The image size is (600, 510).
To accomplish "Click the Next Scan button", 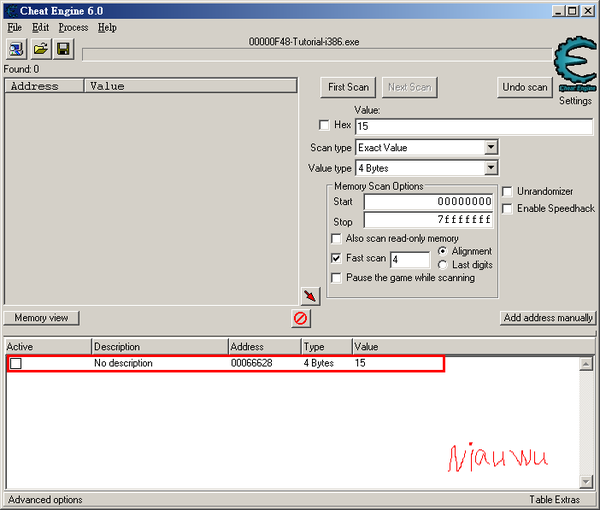I will [x=410, y=87].
